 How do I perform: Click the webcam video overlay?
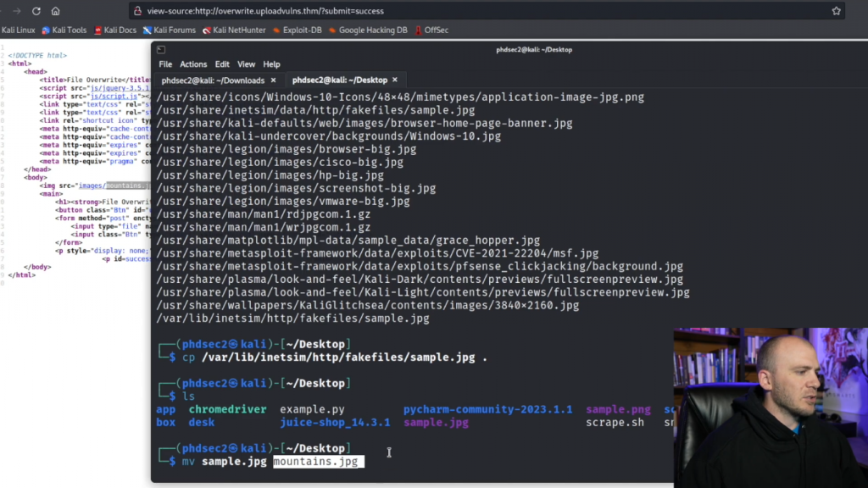[771, 408]
